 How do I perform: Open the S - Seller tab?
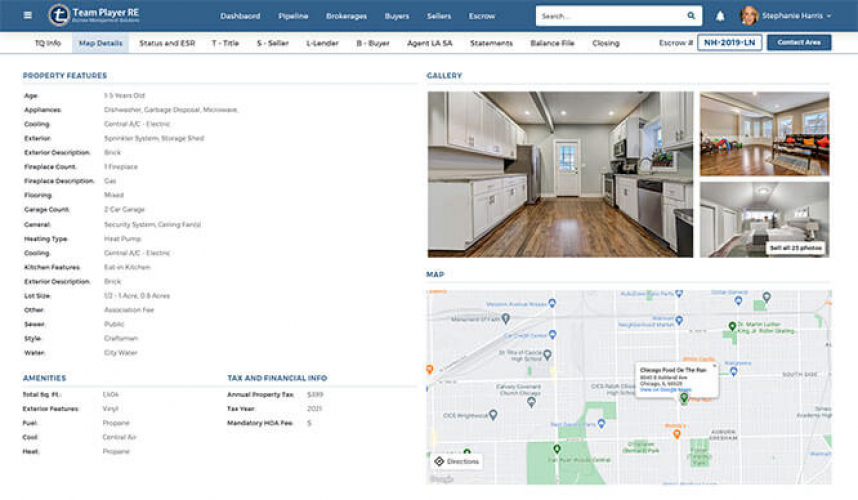click(x=273, y=43)
